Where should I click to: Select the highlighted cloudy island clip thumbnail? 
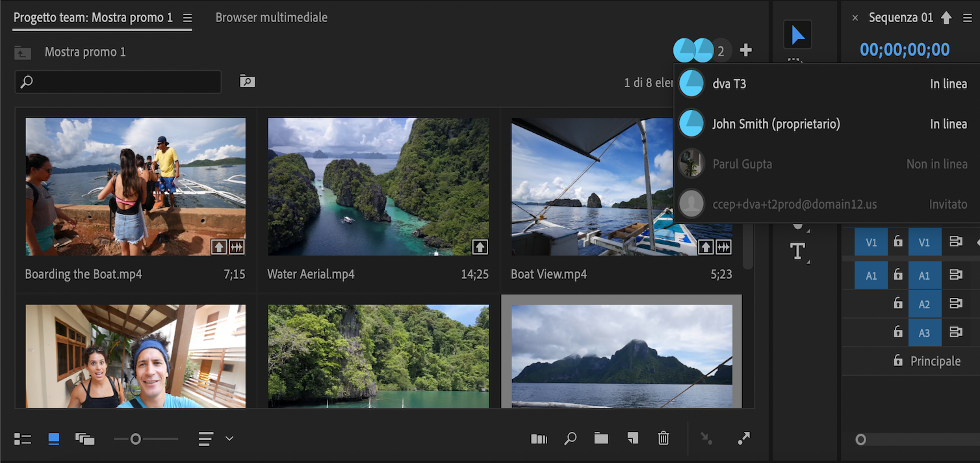coord(622,356)
